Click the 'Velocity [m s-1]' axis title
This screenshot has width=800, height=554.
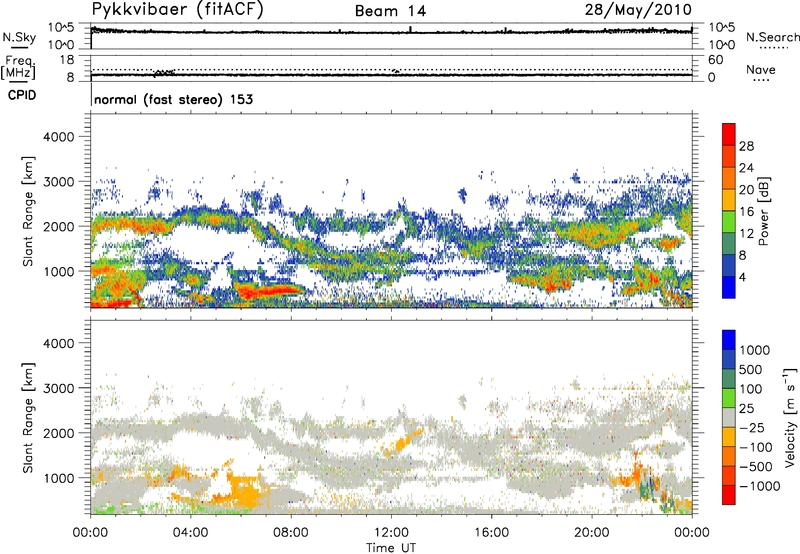click(790, 417)
